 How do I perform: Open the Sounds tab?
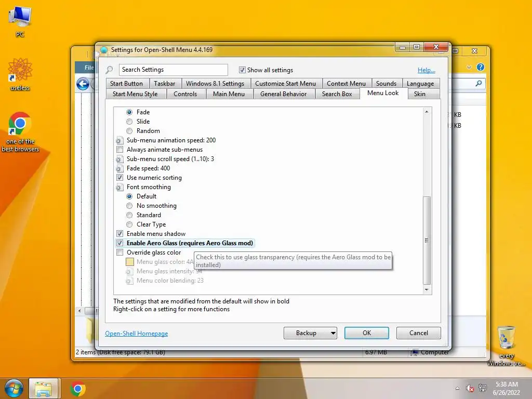(x=386, y=84)
